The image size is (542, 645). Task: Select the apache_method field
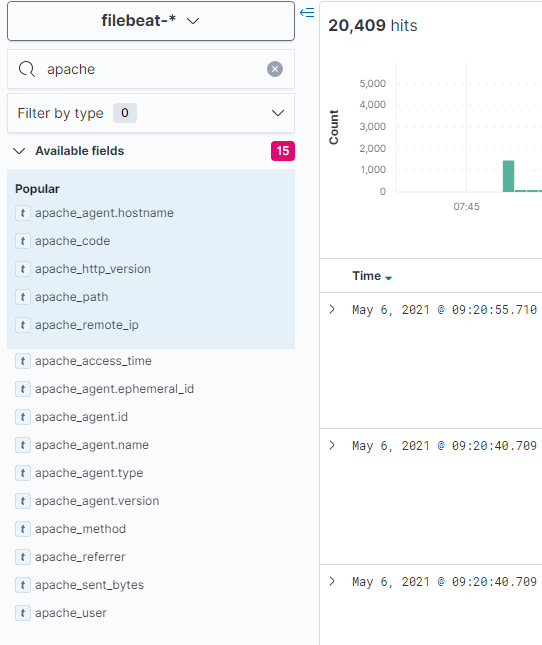coord(80,529)
